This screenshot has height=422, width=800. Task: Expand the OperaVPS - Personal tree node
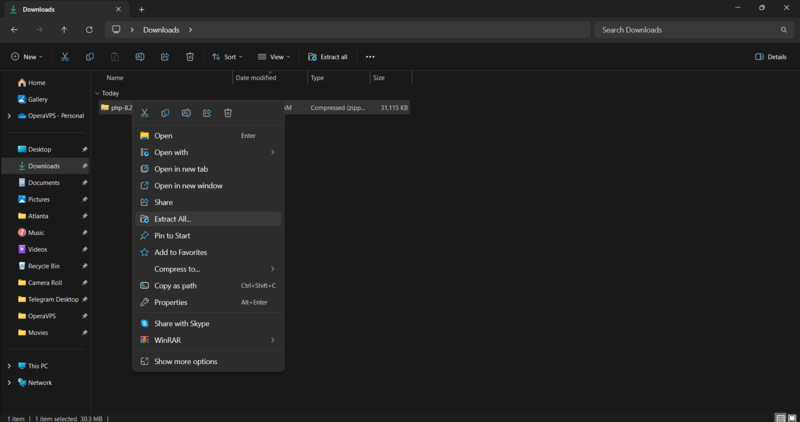pyautogui.click(x=9, y=116)
